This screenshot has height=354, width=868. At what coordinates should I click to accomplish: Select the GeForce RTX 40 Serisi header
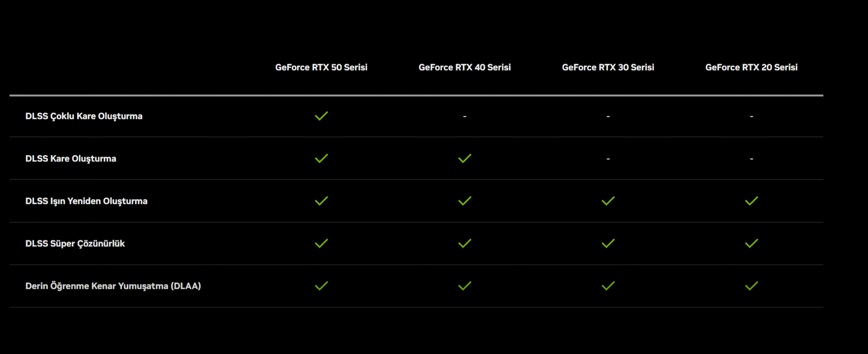pos(465,67)
